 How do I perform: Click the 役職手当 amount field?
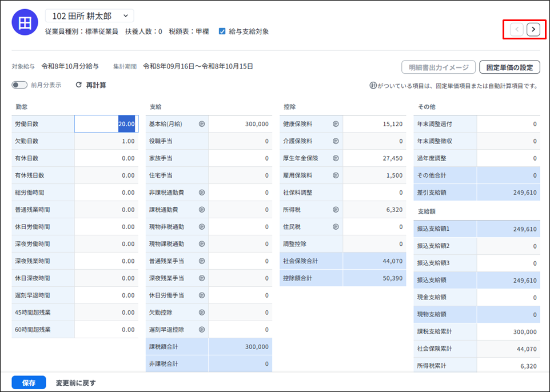[x=240, y=141]
